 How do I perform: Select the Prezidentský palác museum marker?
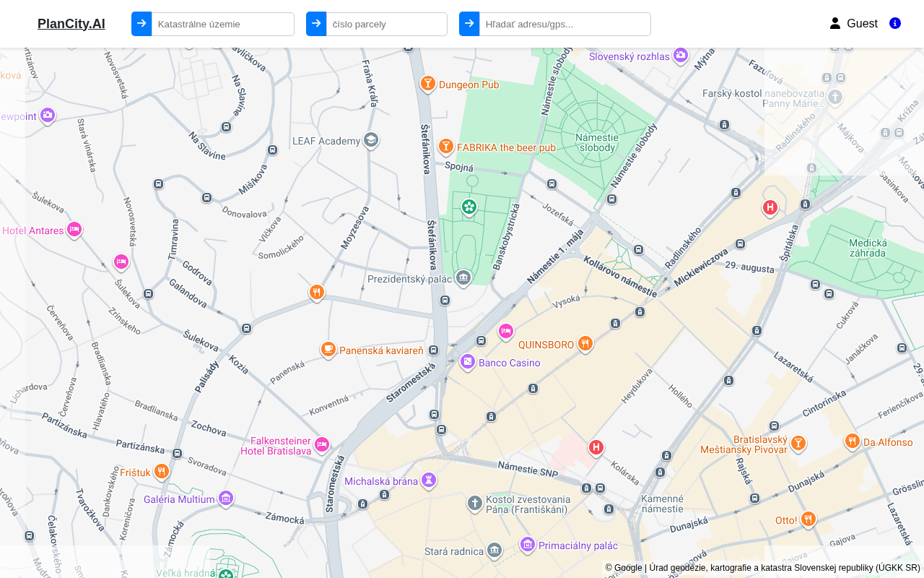pos(463,277)
